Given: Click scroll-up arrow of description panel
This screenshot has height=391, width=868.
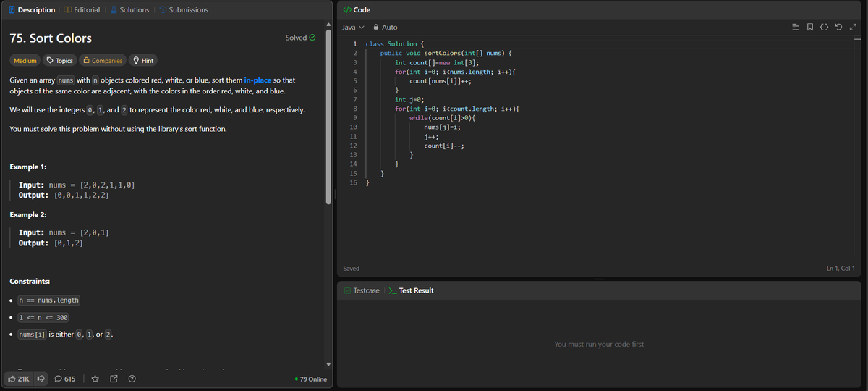Looking at the screenshot, I should point(329,25).
